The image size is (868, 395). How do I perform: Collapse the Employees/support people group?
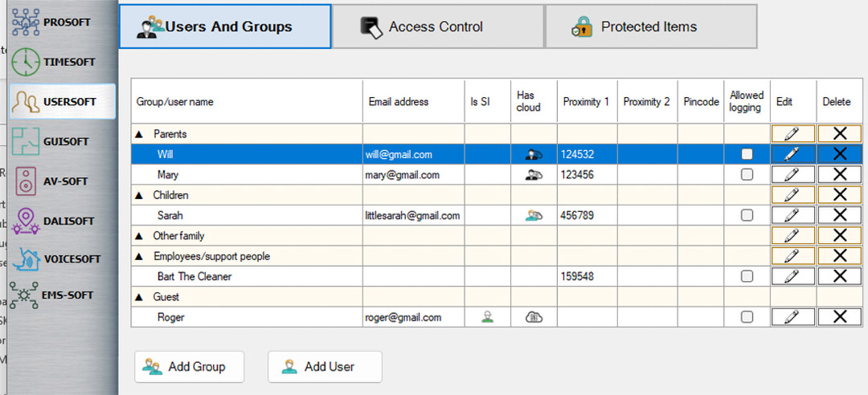click(x=140, y=256)
